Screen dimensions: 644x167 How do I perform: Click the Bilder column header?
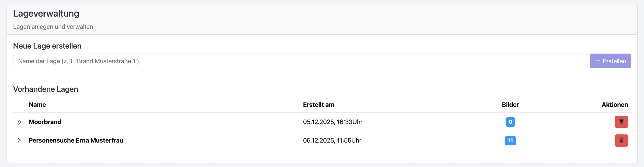[x=510, y=105]
